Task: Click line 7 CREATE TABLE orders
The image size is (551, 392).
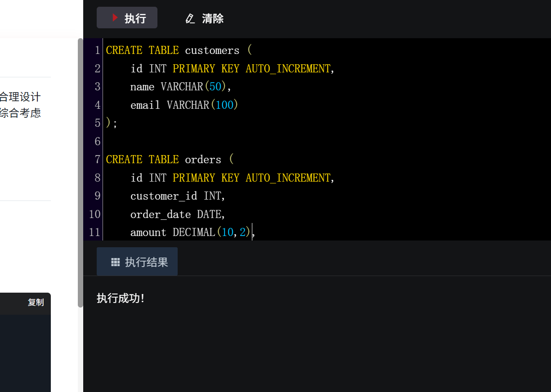Action: pos(170,160)
